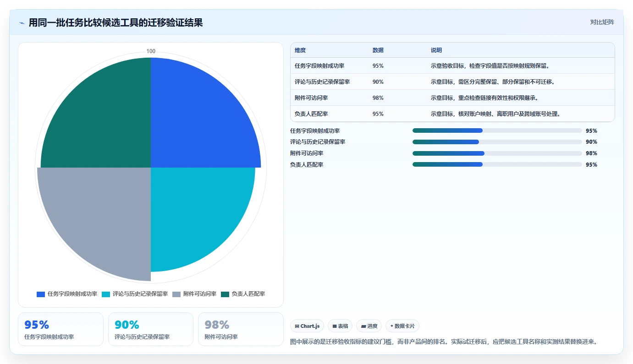Click the 数据 column header
The width and height of the screenshot is (633, 364).
click(378, 50)
